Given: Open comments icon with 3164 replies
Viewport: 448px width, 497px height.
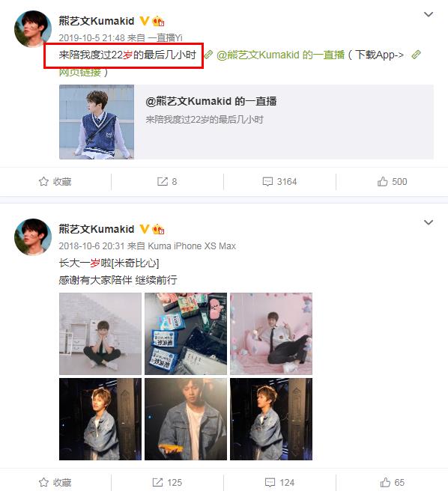Looking at the screenshot, I should click(267, 182).
